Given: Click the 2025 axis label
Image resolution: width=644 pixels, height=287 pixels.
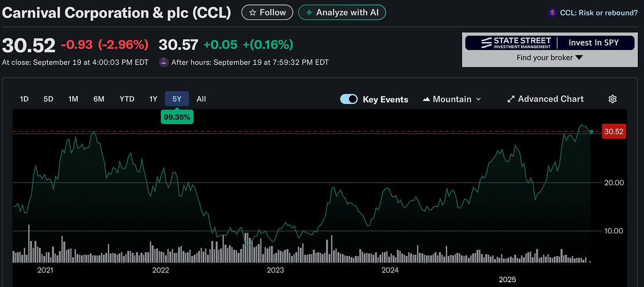Looking at the screenshot, I should pos(507,279).
